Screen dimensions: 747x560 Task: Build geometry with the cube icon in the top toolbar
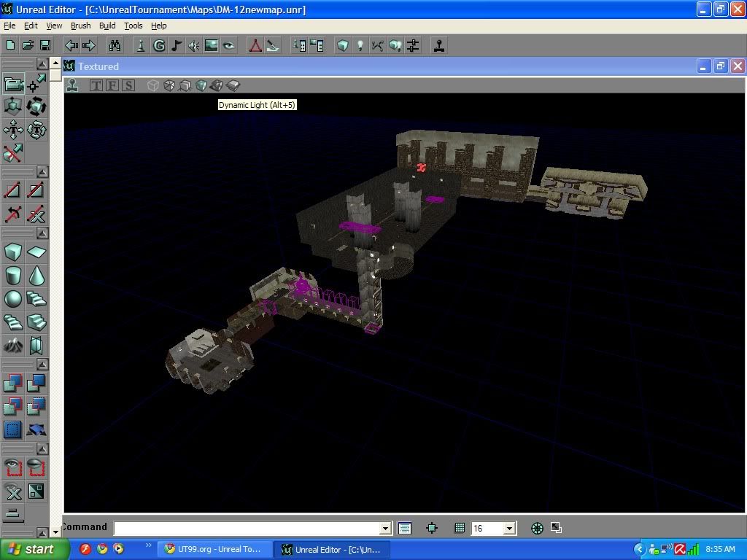click(343, 46)
